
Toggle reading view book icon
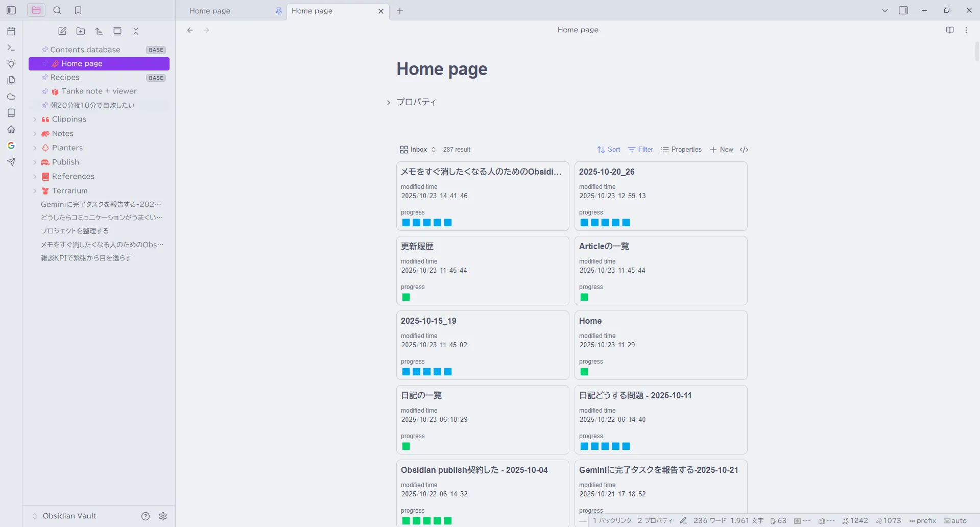950,30
